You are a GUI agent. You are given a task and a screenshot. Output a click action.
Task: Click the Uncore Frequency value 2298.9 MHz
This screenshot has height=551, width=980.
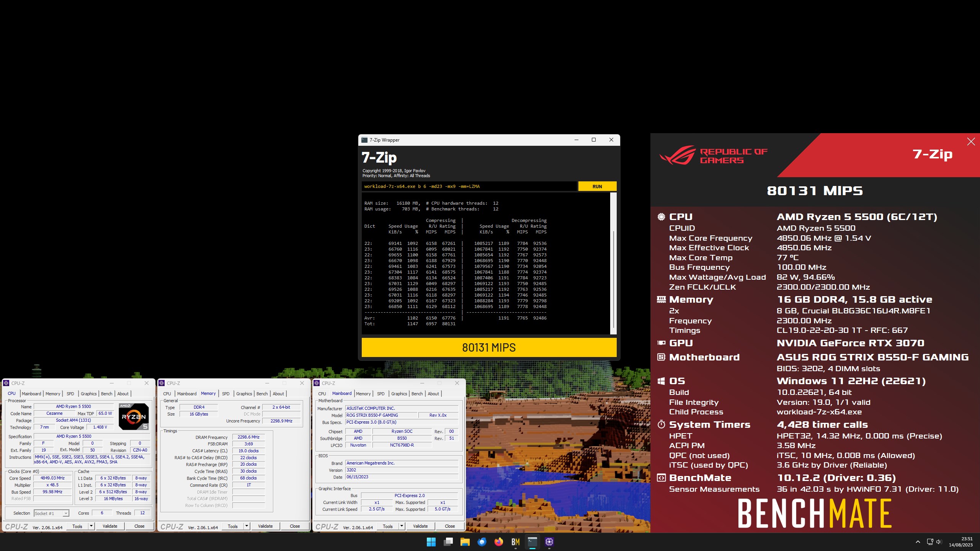pyautogui.click(x=281, y=421)
